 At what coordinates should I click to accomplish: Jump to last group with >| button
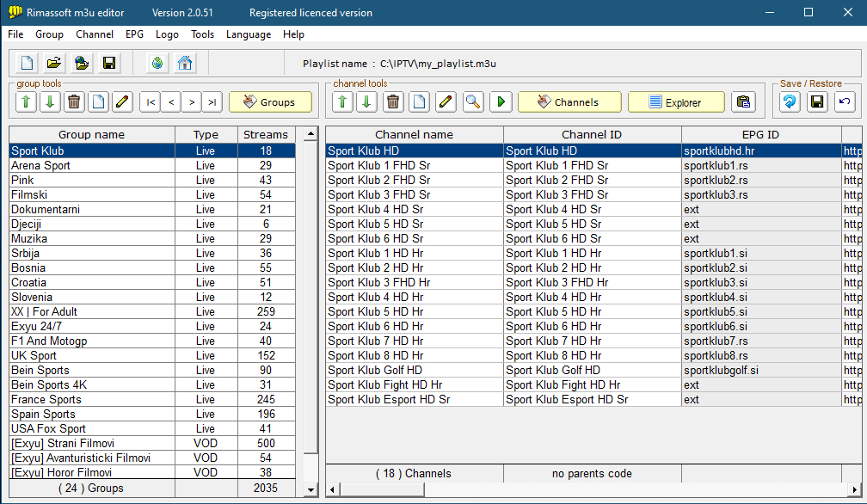tap(212, 102)
